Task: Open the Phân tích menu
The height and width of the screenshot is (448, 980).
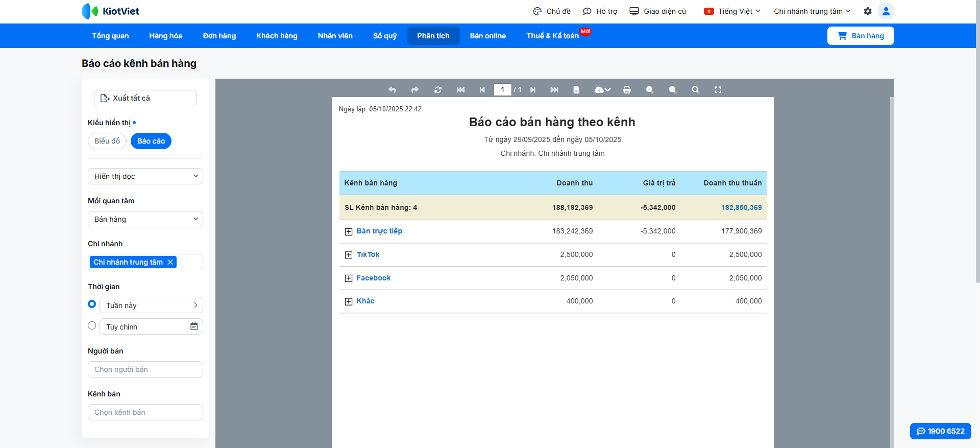Action: pos(433,36)
